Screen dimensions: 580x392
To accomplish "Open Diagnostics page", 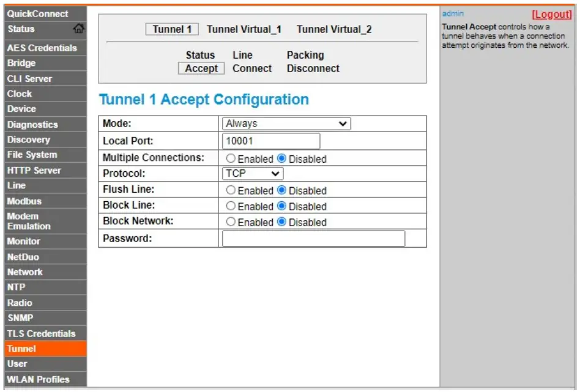I will click(x=45, y=125).
